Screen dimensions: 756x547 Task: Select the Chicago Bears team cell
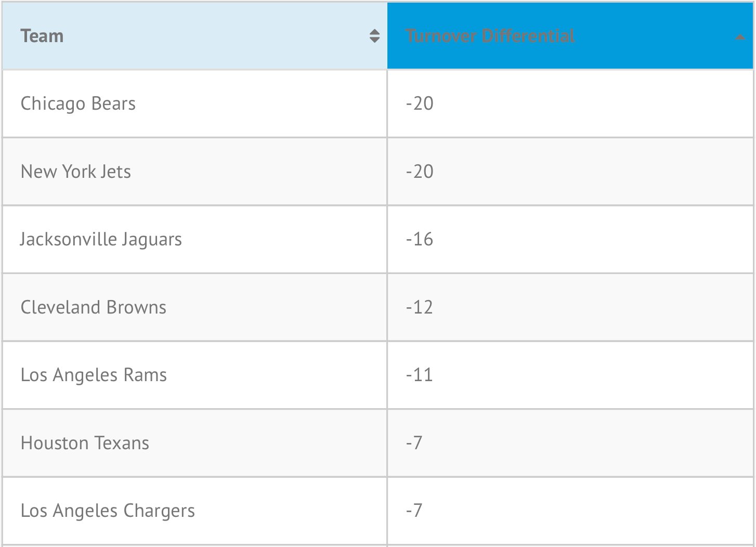78,103
